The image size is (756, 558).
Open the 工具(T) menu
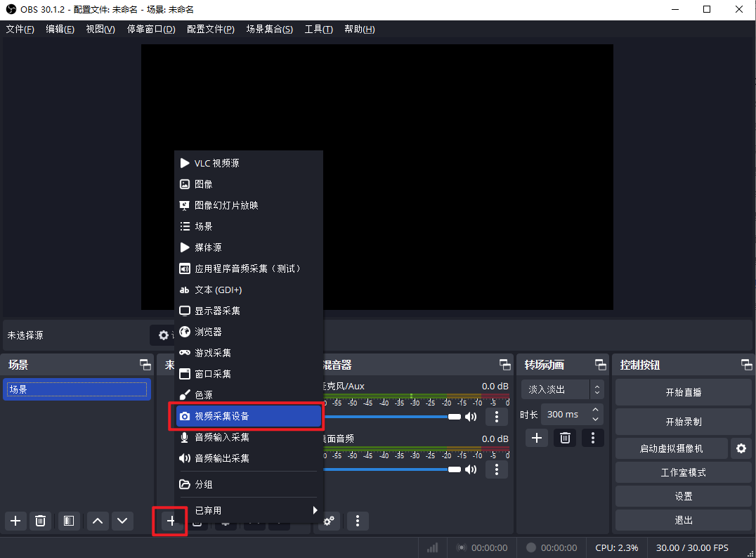click(318, 29)
